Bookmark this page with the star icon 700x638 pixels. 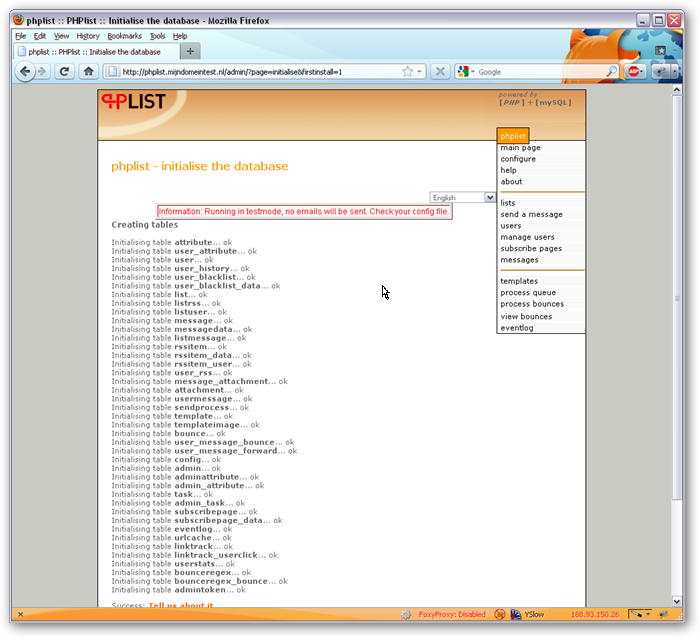pyautogui.click(x=407, y=72)
